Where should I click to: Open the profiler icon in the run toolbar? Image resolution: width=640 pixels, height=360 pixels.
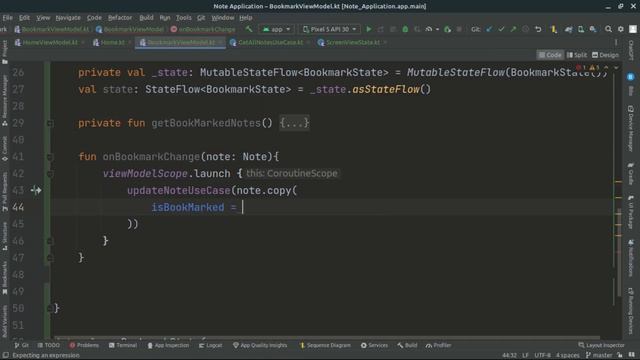pos(429,29)
